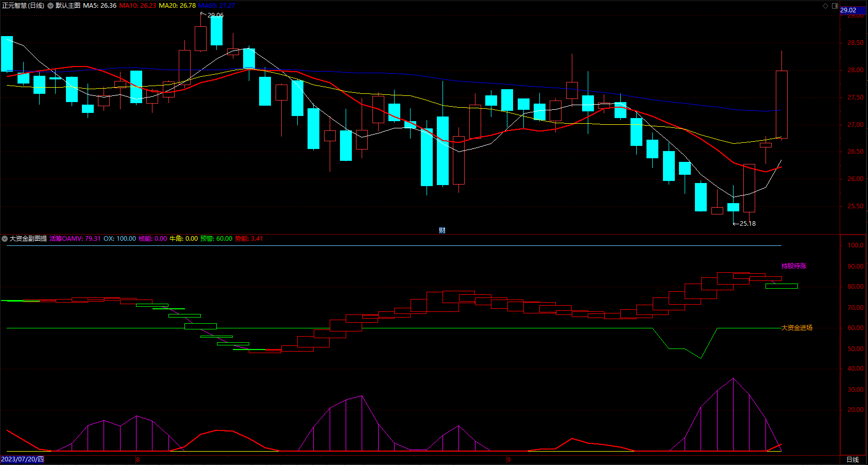The height and width of the screenshot is (465, 868).
Task: Click month 9 marker on time axis
Action: [508, 459]
